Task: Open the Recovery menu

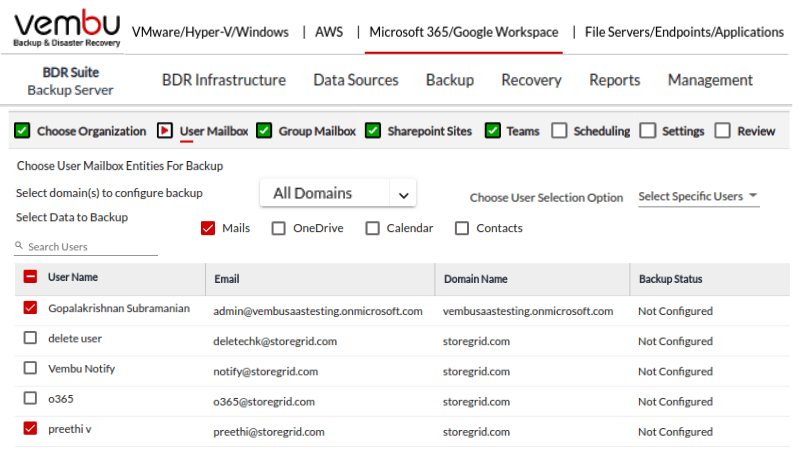Action: coord(531,80)
